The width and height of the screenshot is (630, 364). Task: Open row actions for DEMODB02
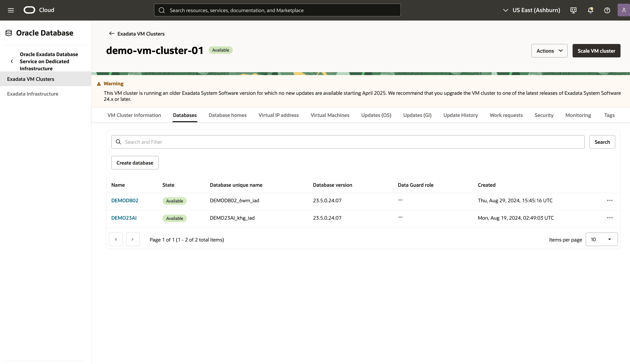pyautogui.click(x=610, y=200)
